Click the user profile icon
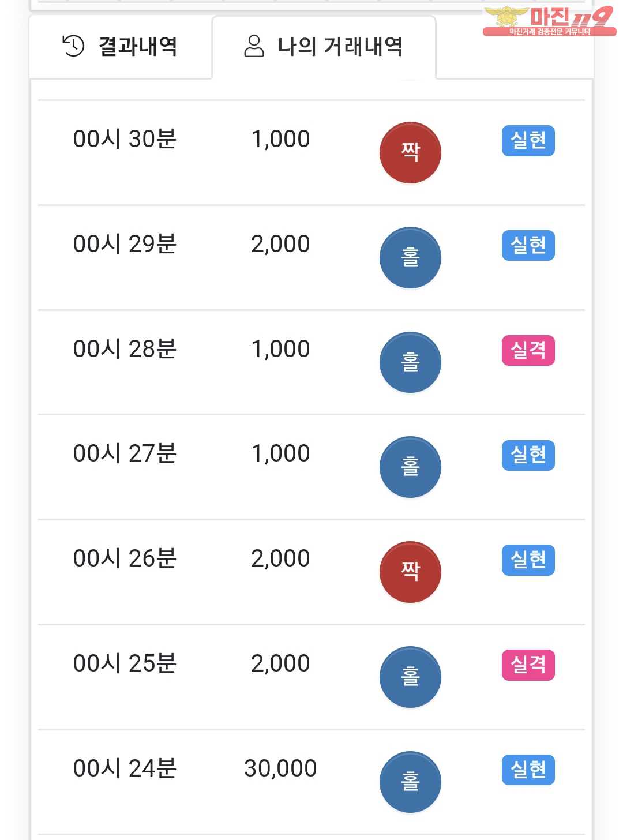 [254, 46]
